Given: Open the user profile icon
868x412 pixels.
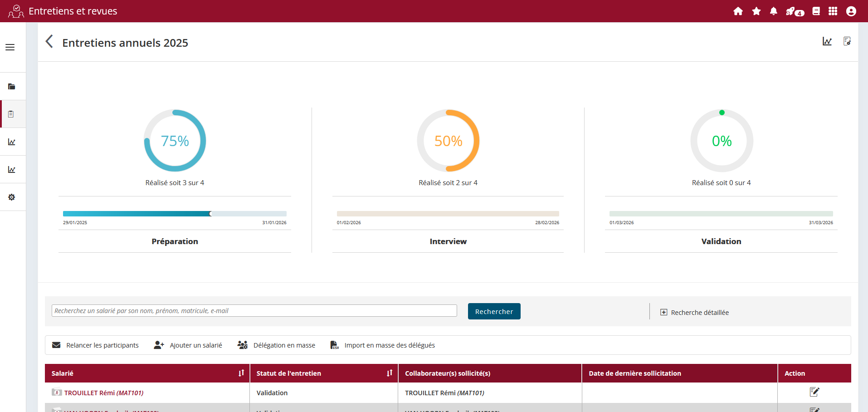Looking at the screenshot, I should [851, 11].
